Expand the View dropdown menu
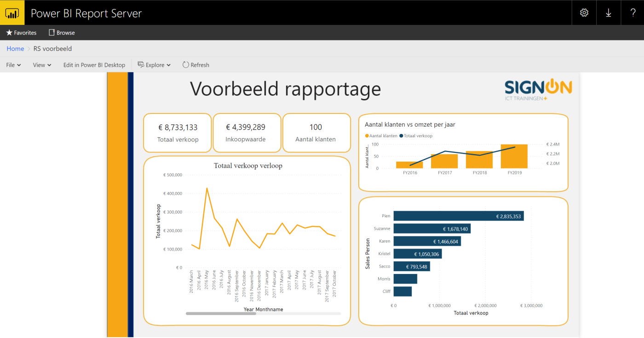644x338 pixels. point(42,65)
